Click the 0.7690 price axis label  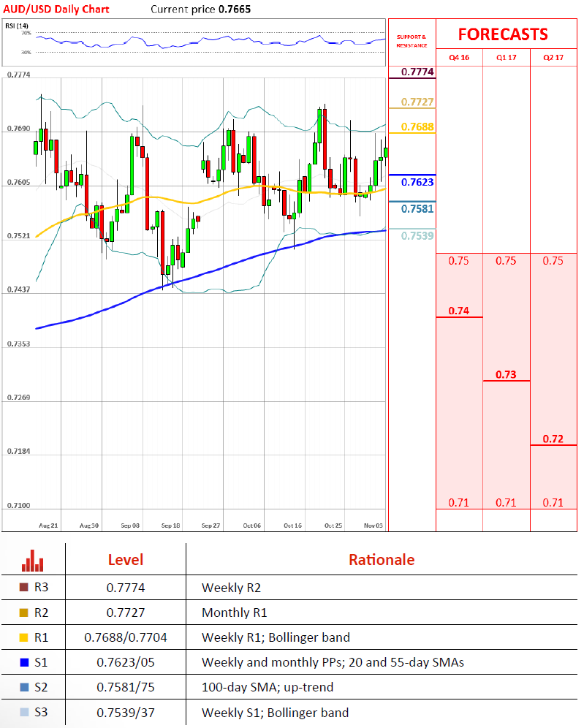18,128
